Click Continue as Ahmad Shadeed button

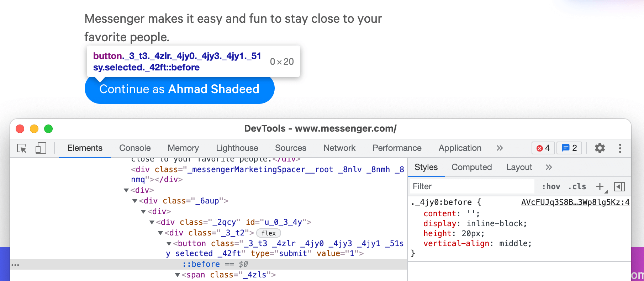click(x=179, y=89)
